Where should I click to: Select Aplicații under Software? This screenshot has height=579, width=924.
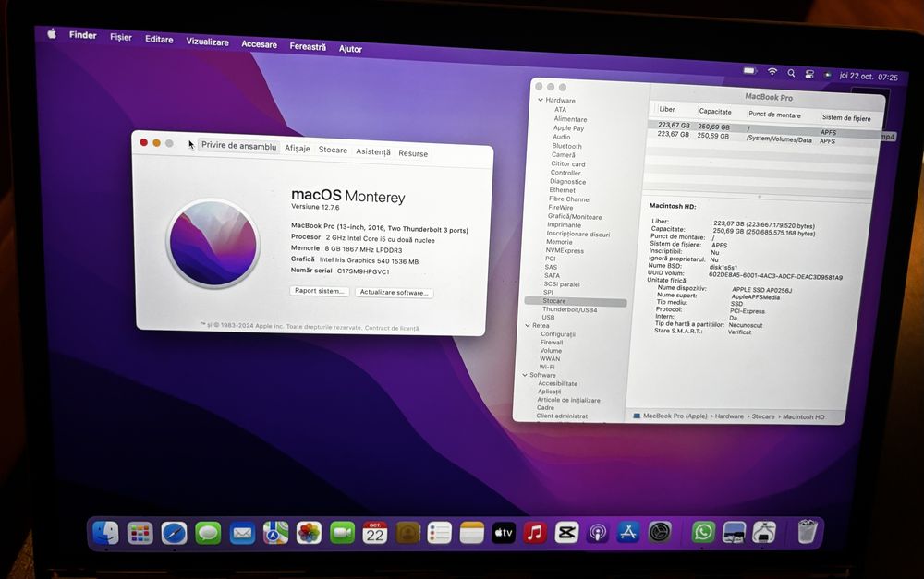tap(549, 392)
